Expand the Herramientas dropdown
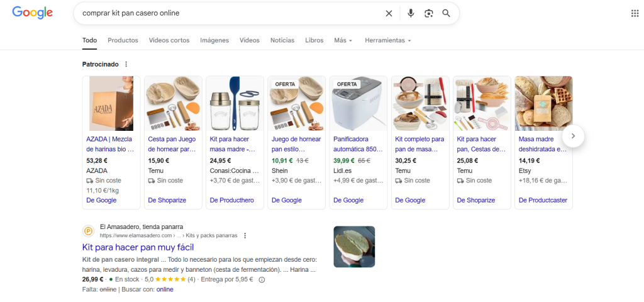Screen dimensions: 644x302 pos(387,40)
